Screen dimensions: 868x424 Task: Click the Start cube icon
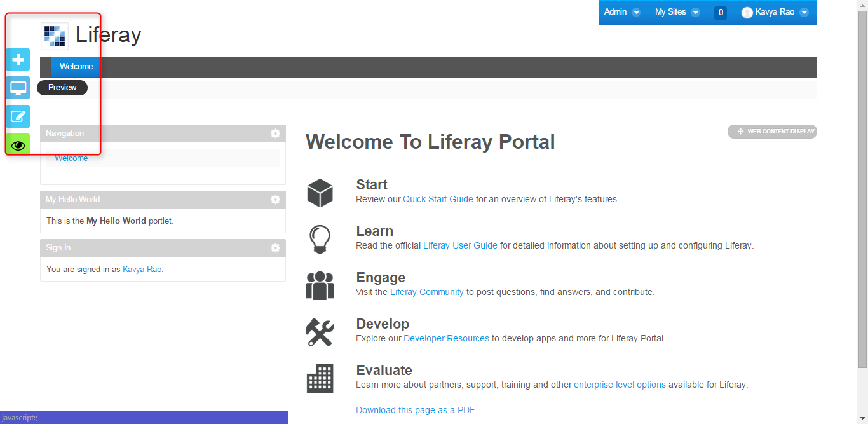click(x=320, y=193)
